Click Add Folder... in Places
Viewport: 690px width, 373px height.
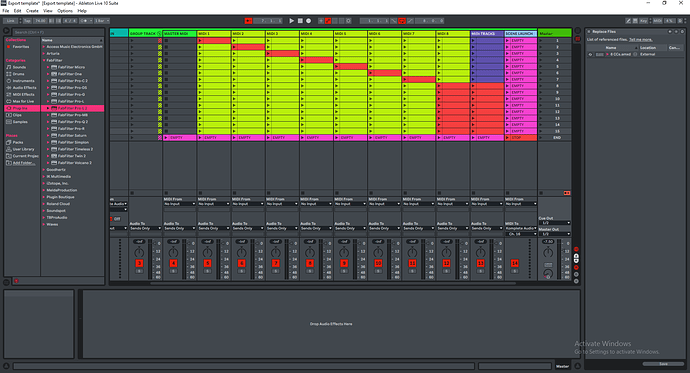[23, 163]
